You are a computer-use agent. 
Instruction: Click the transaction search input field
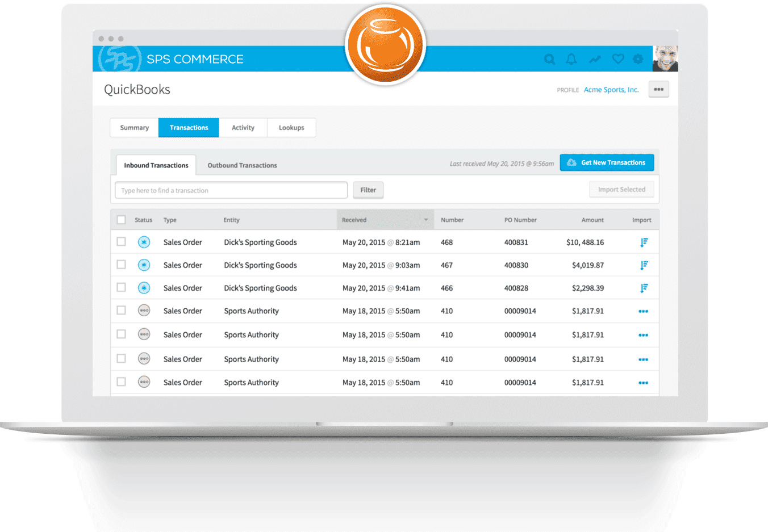(x=231, y=190)
